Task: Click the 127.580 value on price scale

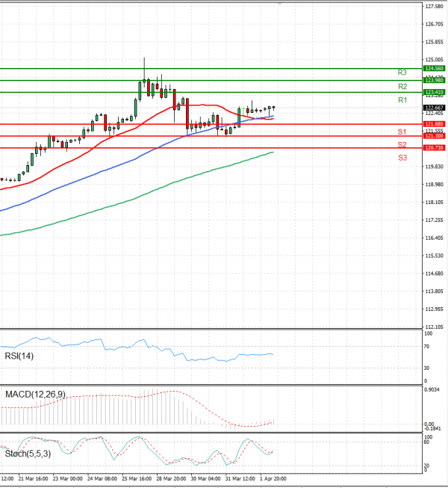Action: pyautogui.click(x=434, y=7)
